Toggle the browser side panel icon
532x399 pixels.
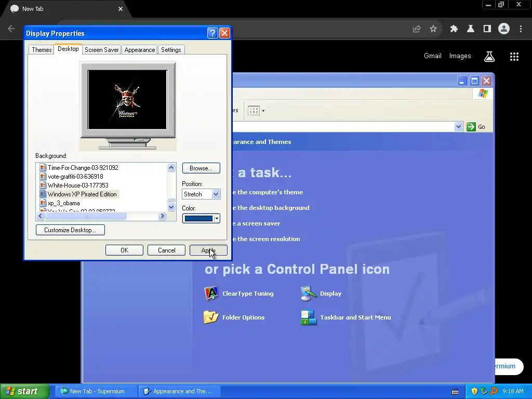click(487, 29)
